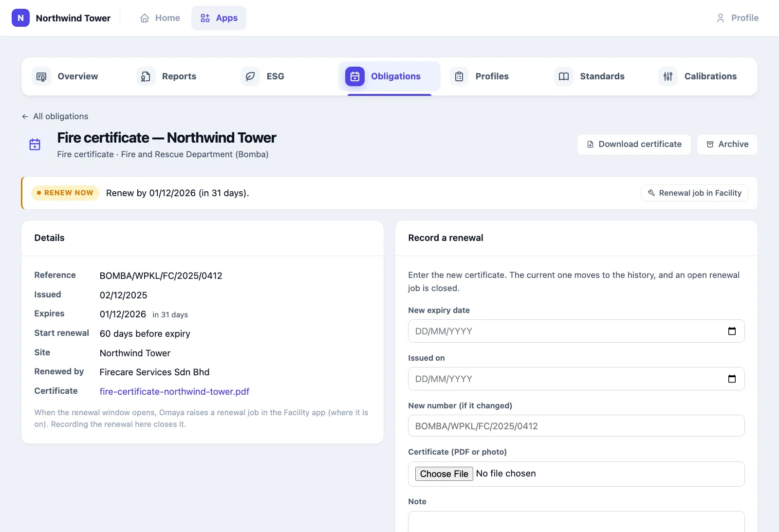This screenshot has width=779, height=532.
Task: Click the Profiles clipboard icon
Action: coord(459,76)
